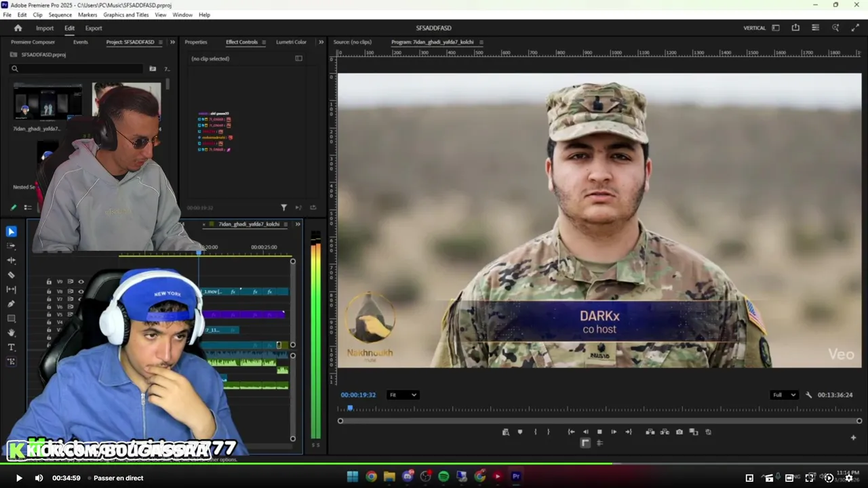This screenshot has width=868, height=488.
Task: Toggle V9 track lock
Action: point(49,282)
